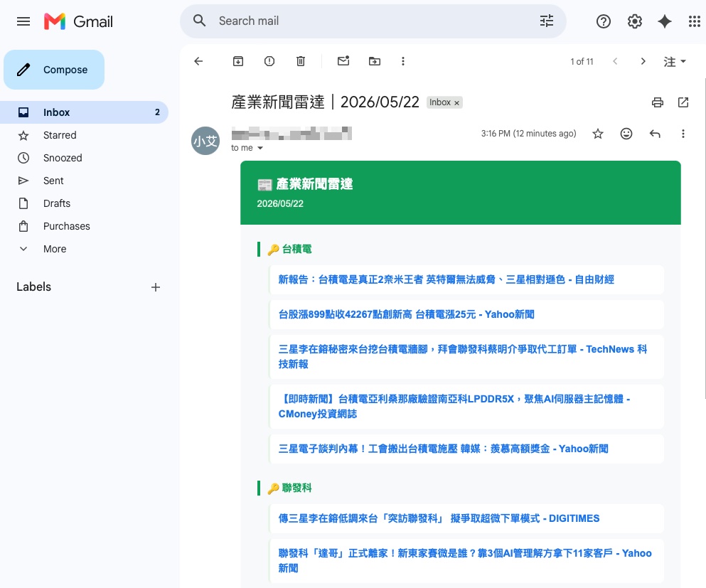Open the email in new window
Image resolution: width=706 pixels, height=588 pixels.
point(683,102)
